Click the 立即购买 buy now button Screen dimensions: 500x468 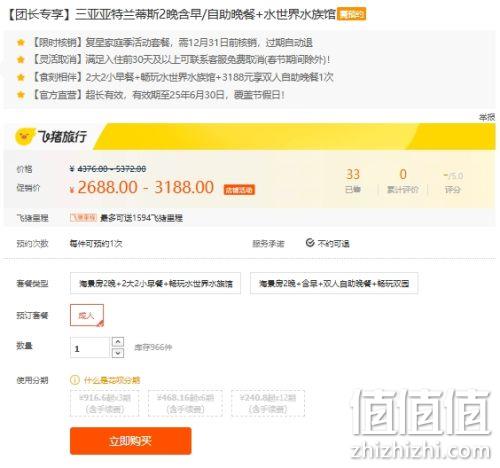[x=131, y=441]
